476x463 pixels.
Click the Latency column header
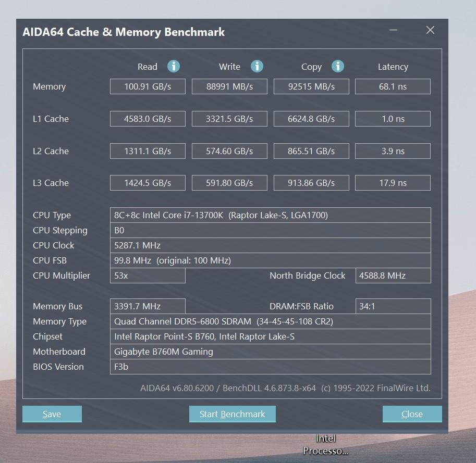(x=393, y=67)
